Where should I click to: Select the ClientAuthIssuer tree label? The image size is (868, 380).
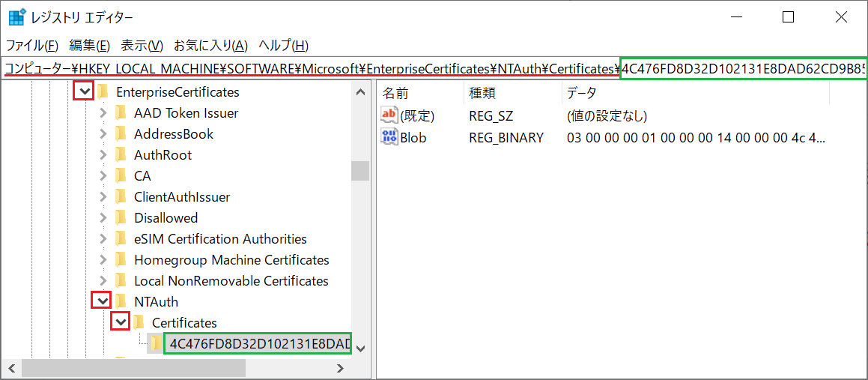[182, 197]
